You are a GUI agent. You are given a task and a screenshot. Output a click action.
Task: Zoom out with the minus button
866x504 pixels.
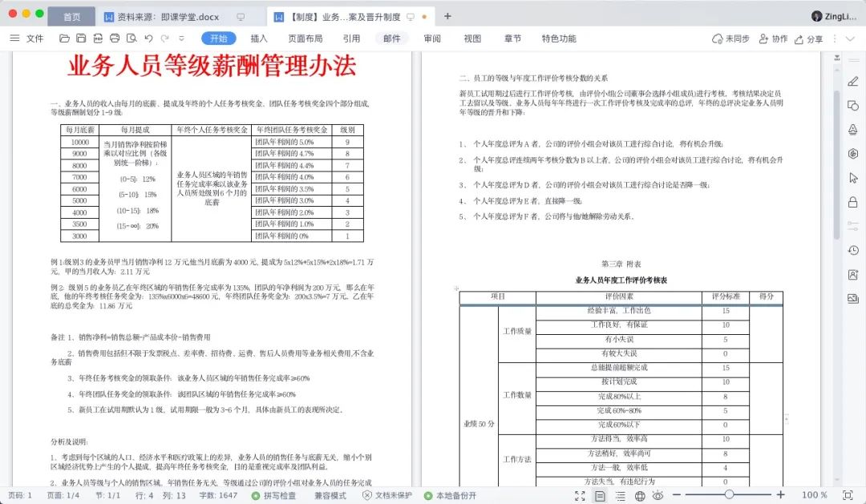coord(677,494)
